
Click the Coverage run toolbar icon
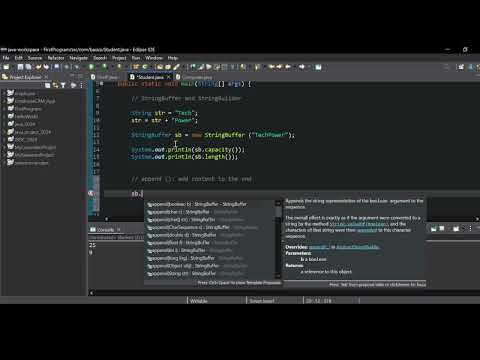(104, 67)
